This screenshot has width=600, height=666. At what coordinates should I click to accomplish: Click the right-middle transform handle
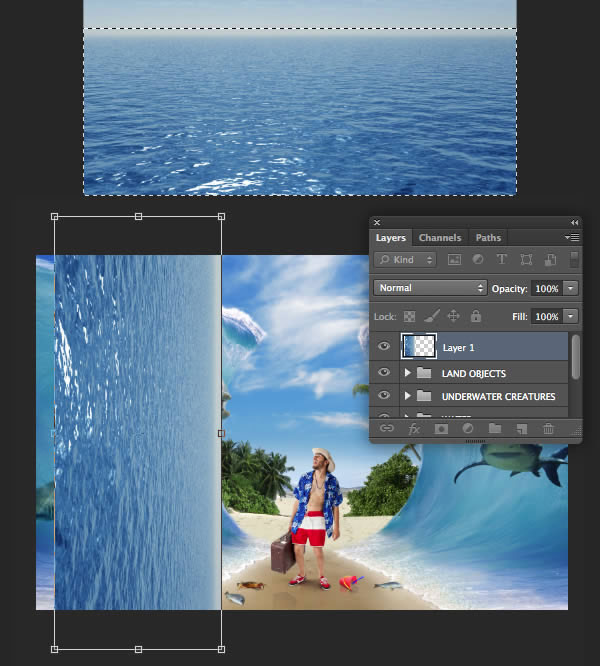tap(221, 433)
